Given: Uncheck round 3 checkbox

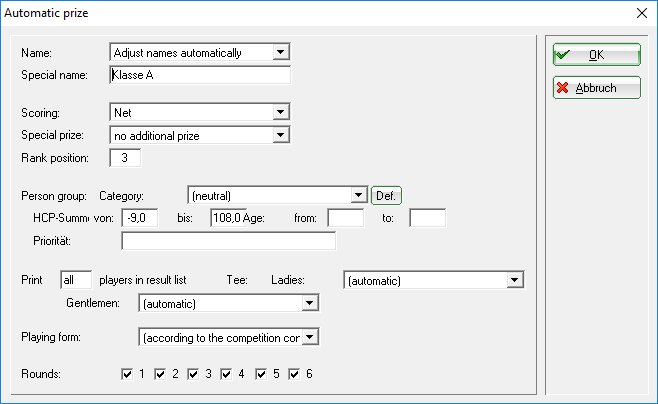Looking at the screenshot, I should pyautogui.click(x=193, y=374).
